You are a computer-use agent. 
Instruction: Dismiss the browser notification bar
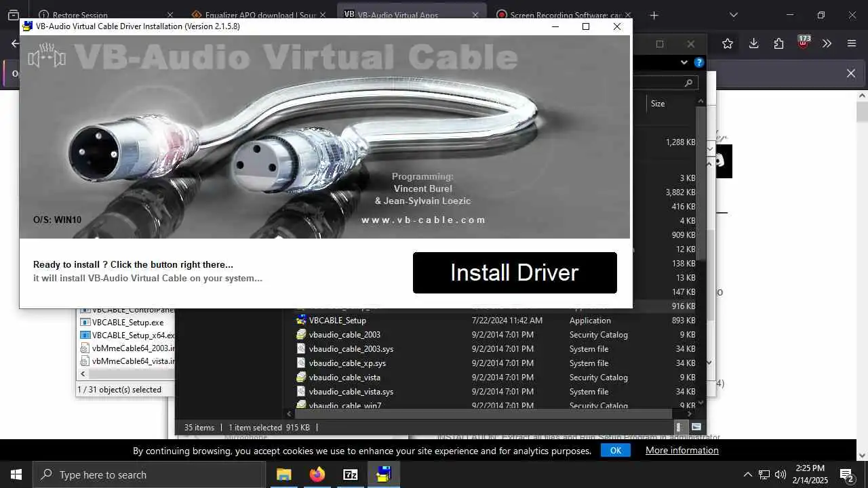coord(851,73)
